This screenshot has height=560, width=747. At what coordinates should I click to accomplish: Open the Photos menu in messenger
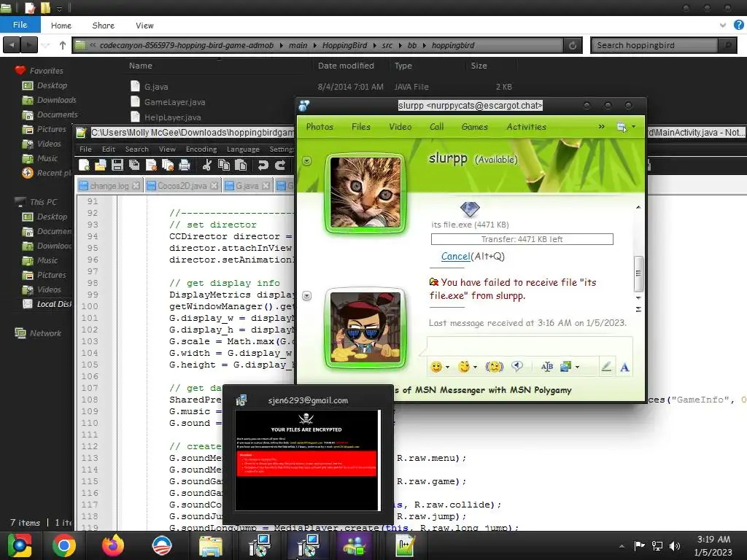click(320, 127)
